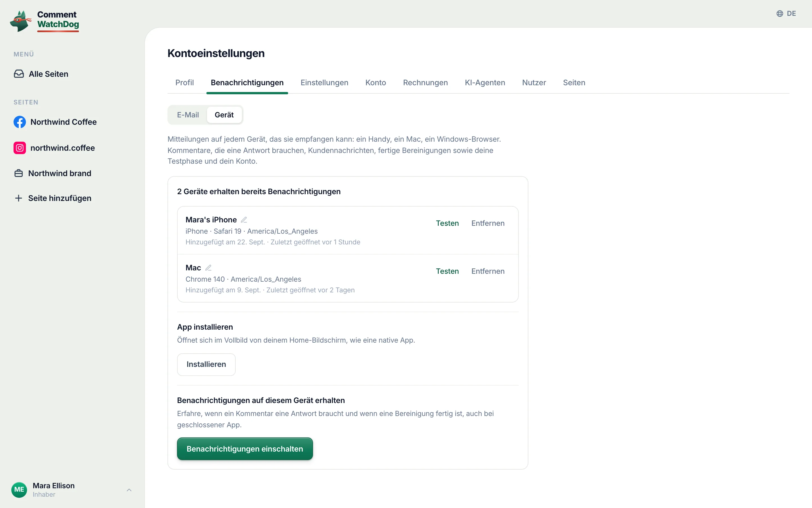This screenshot has height=508, width=812.
Task: Click the Instagram icon for northwind.coffee
Action: [19, 148]
